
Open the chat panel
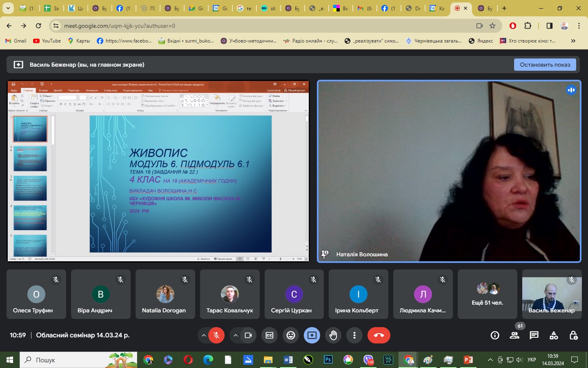point(534,335)
